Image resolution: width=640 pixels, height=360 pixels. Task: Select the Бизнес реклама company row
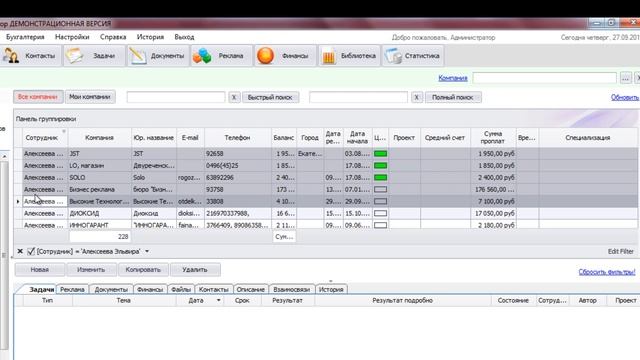pos(325,189)
